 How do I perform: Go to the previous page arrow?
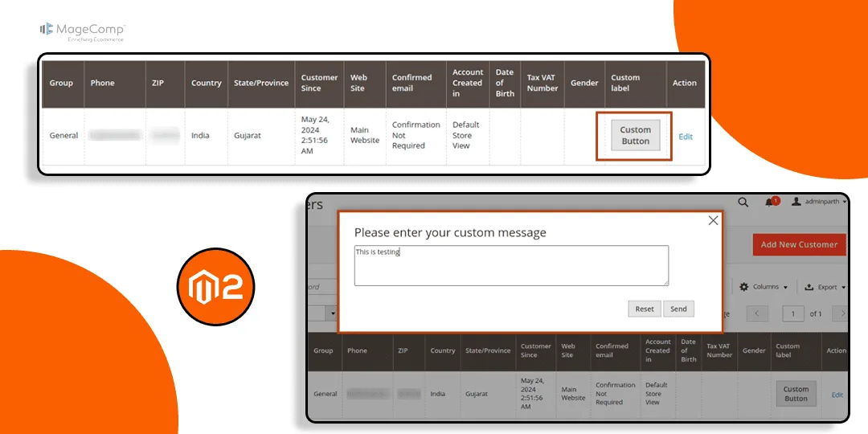click(x=757, y=313)
